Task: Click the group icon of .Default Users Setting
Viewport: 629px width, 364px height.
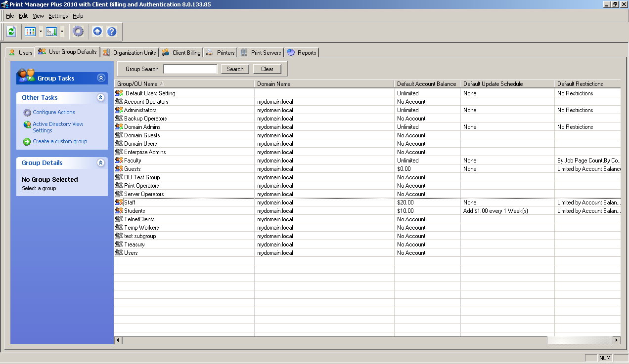Action: 119,93
